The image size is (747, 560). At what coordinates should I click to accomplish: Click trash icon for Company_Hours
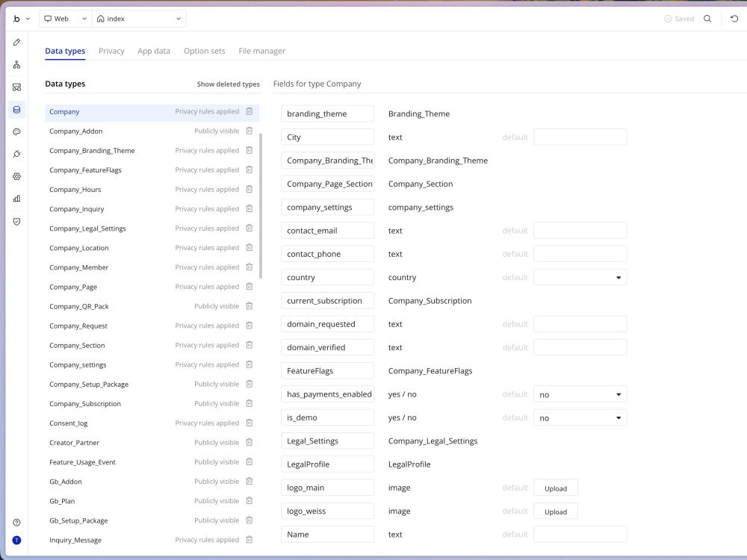click(249, 189)
